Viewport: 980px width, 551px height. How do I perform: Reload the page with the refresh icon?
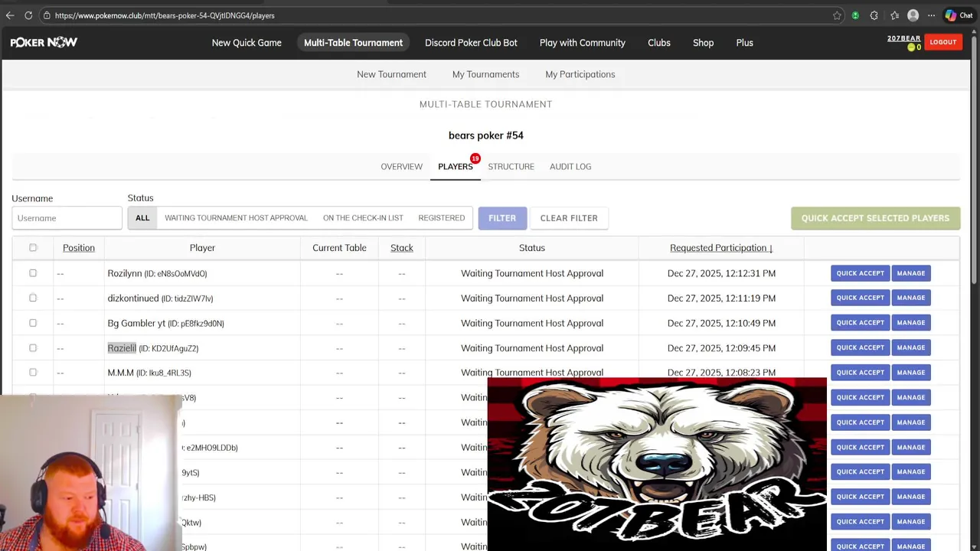pos(28,15)
